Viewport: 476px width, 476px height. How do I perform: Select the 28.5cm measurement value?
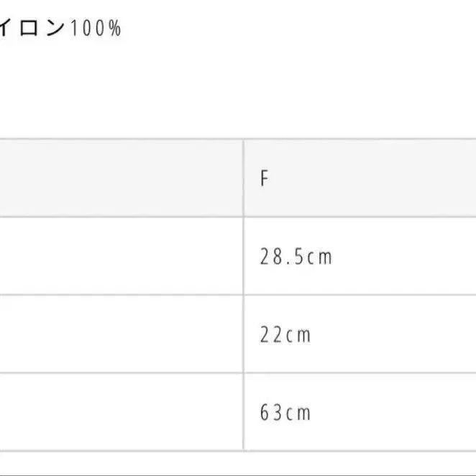(x=296, y=257)
